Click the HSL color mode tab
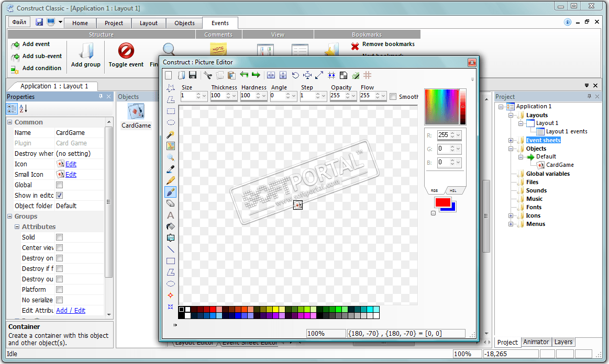 coord(453,190)
